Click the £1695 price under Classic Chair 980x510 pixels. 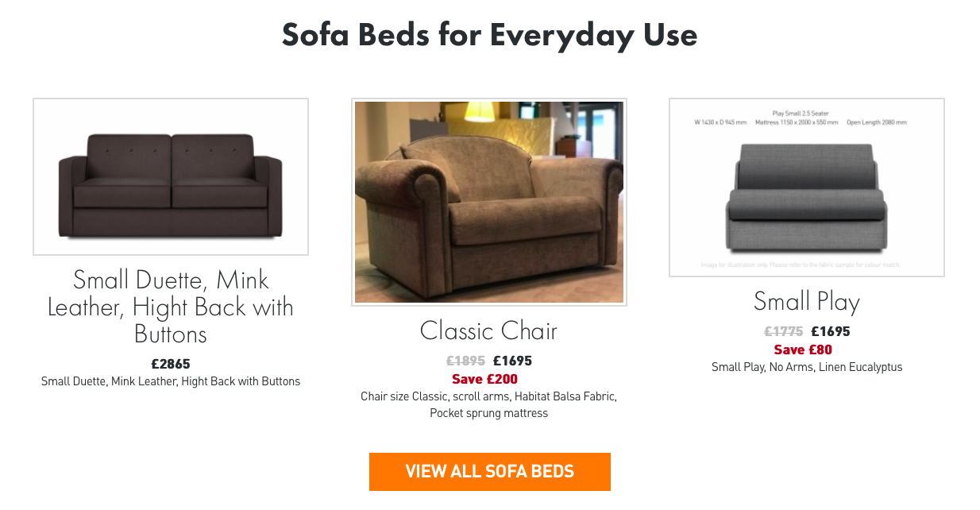click(512, 360)
